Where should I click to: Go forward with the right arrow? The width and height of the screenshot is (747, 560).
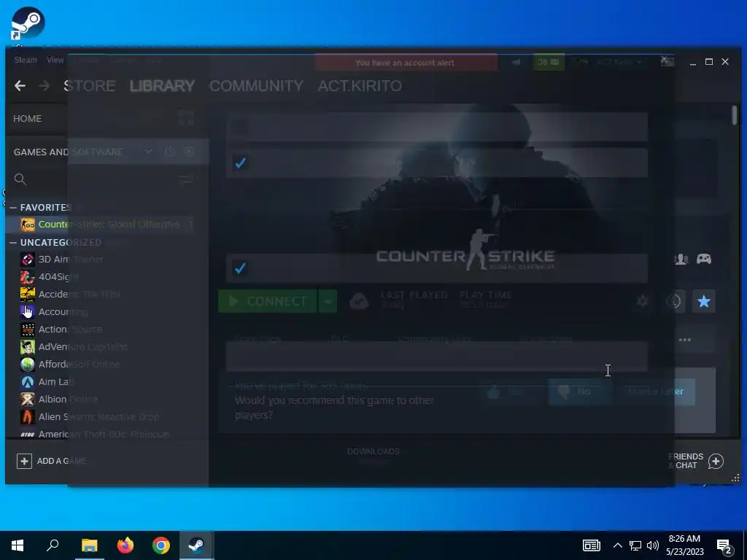click(44, 86)
